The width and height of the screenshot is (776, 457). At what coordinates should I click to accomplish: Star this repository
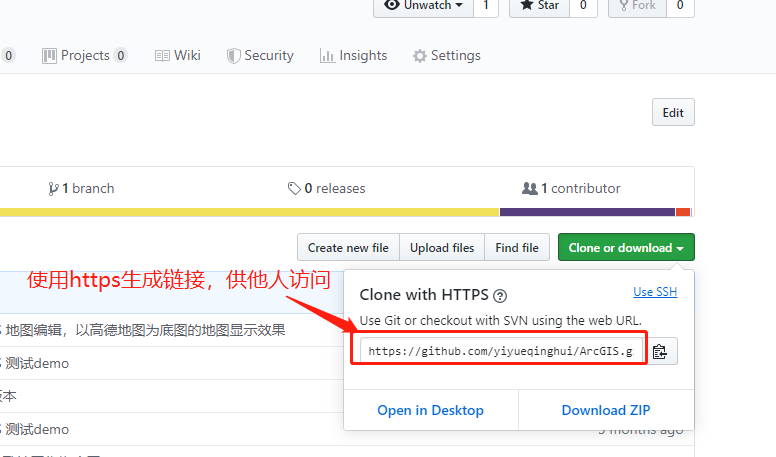(539, 6)
